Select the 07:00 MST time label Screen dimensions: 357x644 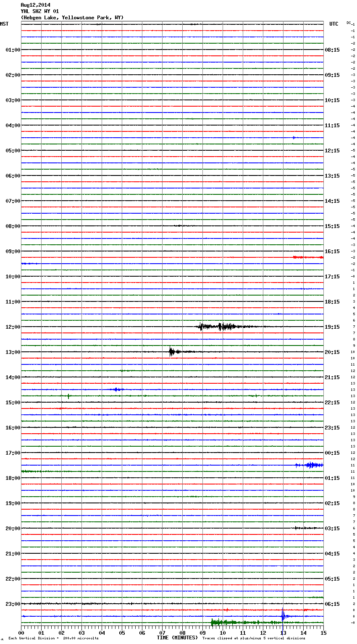13,201
